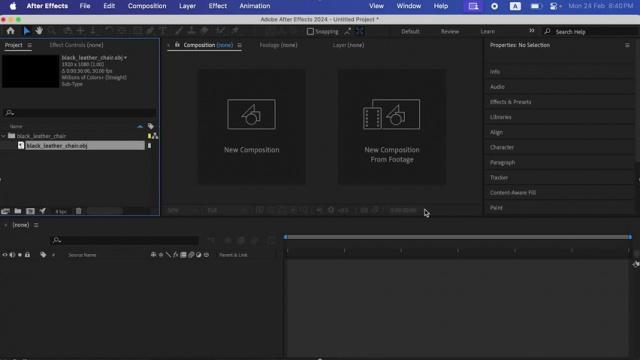
Task: Click the 3D layer switch column icon
Action: (206, 255)
